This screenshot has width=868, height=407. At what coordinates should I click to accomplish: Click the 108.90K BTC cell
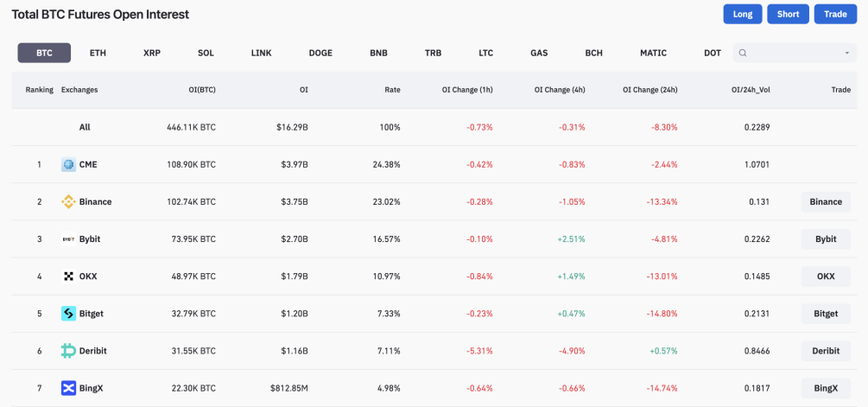[191, 164]
